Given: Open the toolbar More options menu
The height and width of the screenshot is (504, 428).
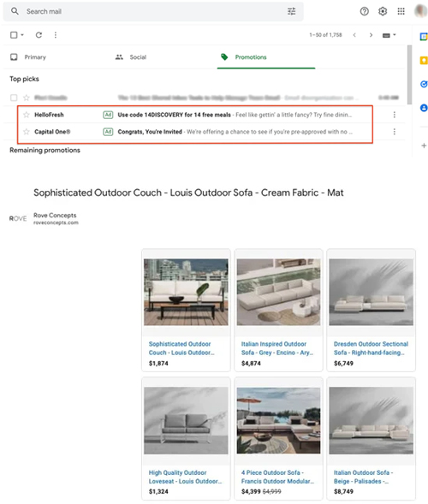Looking at the screenshot, I should click(x=56, y=35).
